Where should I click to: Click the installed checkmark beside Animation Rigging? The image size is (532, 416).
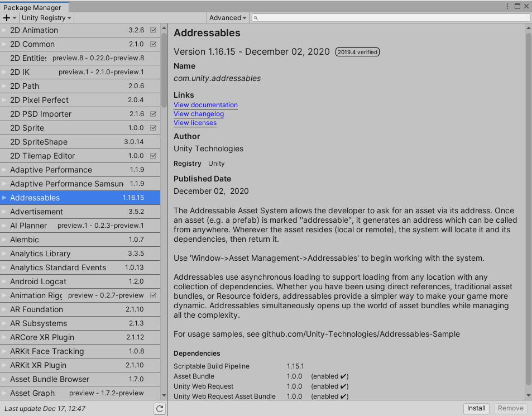(x=154, y=295)
